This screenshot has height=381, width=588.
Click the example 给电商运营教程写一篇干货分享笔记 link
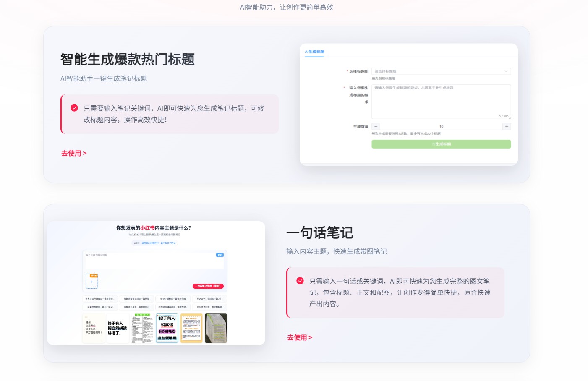(159, 242)
